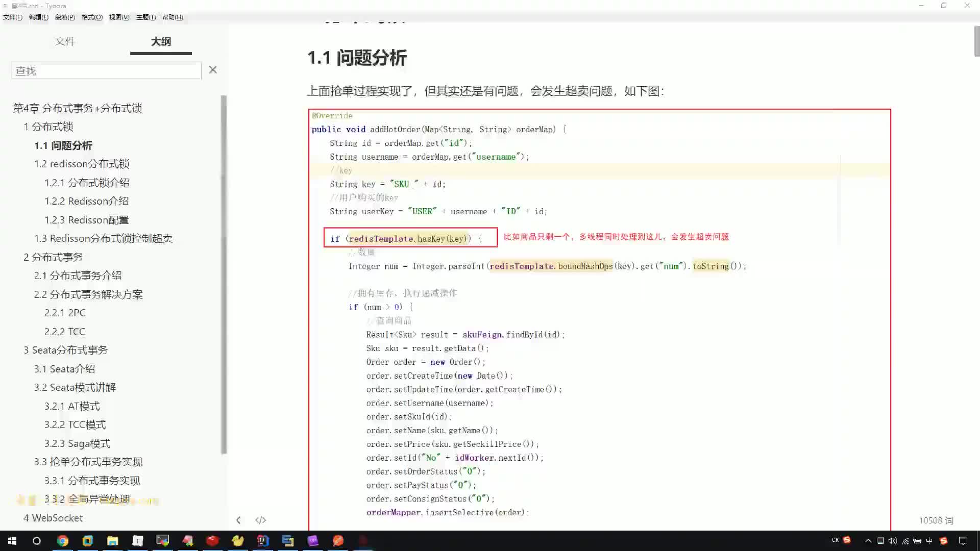Screen dimensions: 980x551
Task: Open outline item 3.2 Seata模式讲解
Action: (75, 387)
